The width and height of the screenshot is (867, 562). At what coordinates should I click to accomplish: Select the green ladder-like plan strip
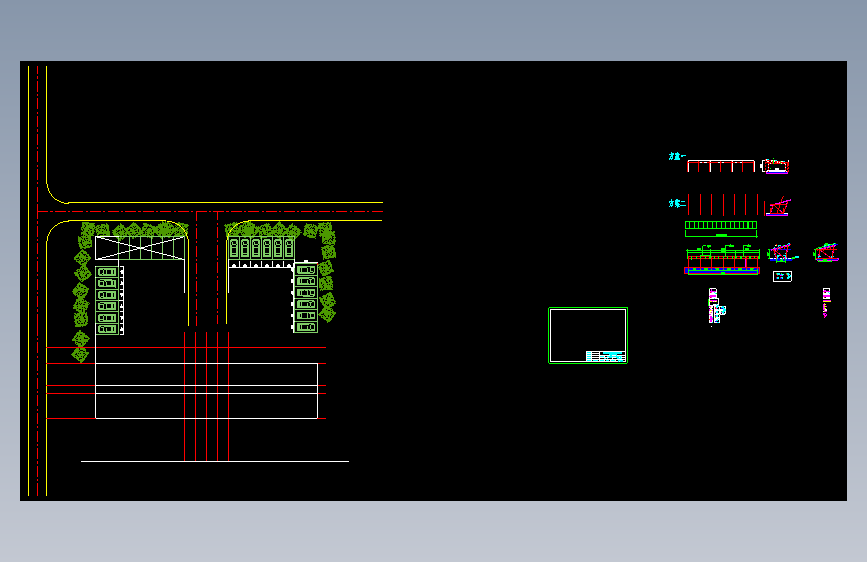click(x=721, y=225)
